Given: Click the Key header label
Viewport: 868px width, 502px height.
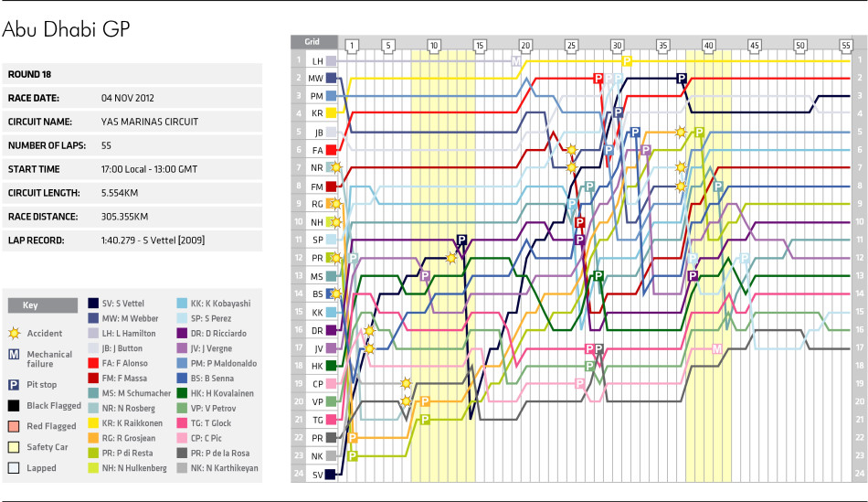Looking at the screenshot, I should point(29,306).
